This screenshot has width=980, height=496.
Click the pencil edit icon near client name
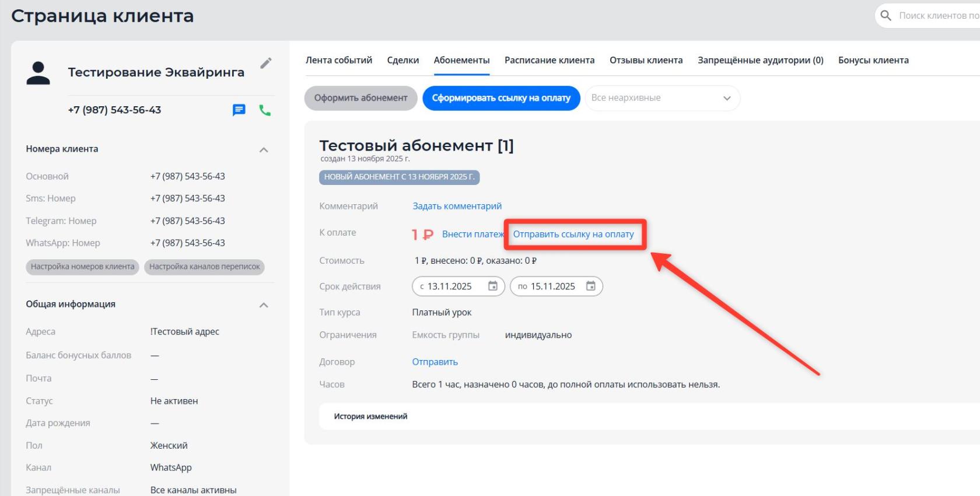(266, 63)
